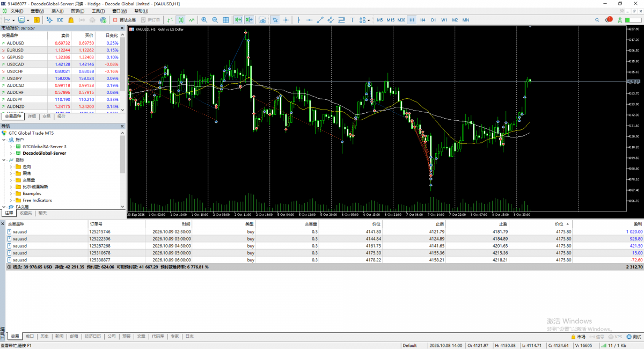Select the crosshair tool
Screen dimensions: 644x349
286,20
